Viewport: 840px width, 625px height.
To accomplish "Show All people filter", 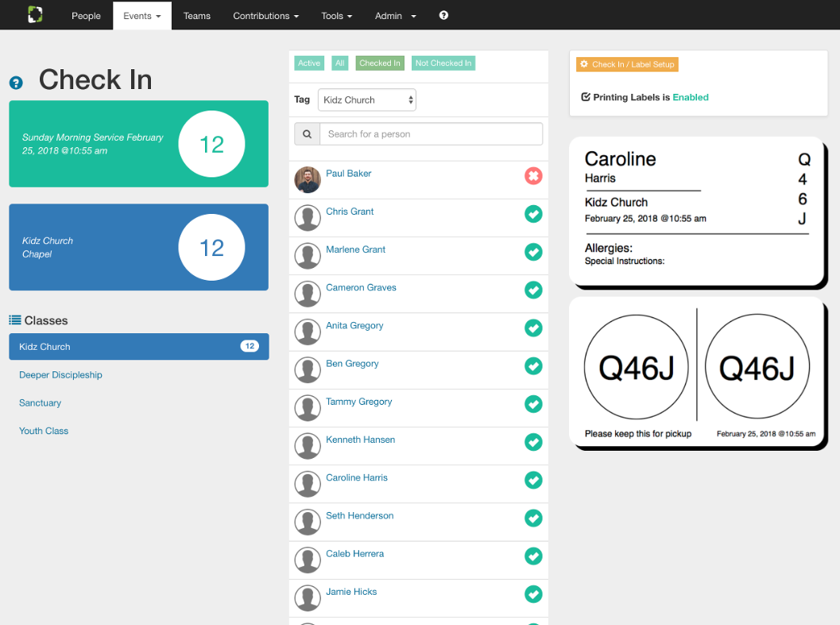I will click(339, 64).
